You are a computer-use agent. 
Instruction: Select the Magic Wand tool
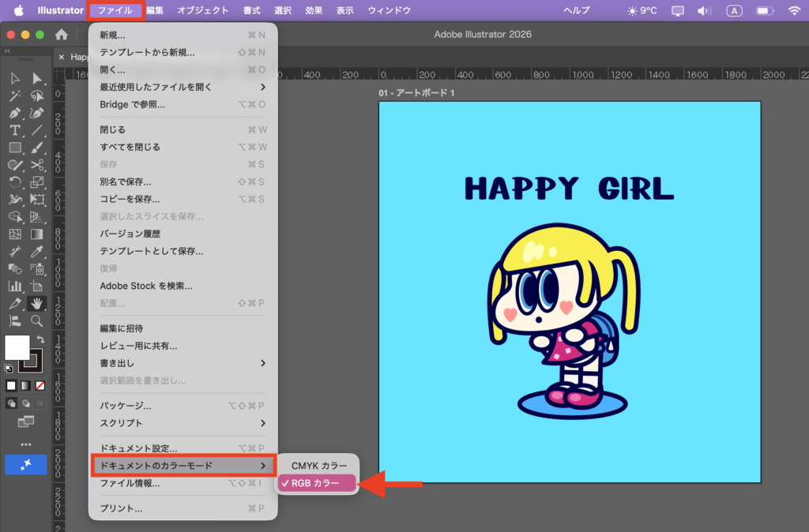pos(15,96)
